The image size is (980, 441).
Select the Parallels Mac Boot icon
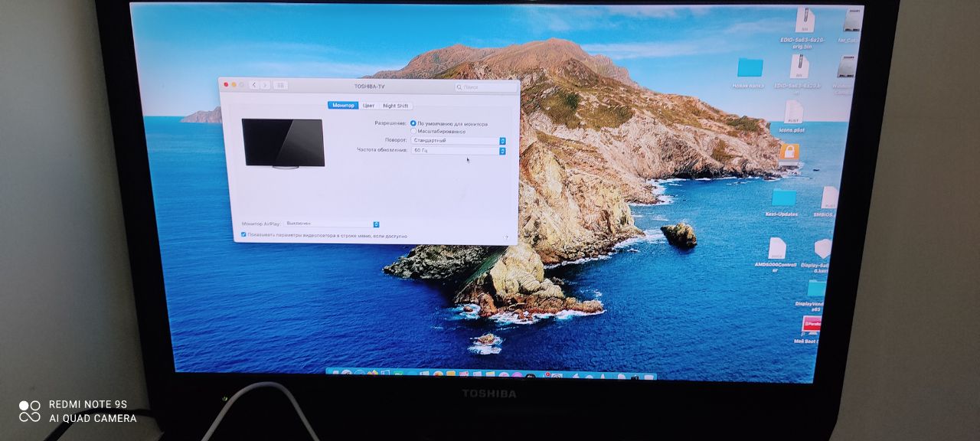(x=811, y=325)
